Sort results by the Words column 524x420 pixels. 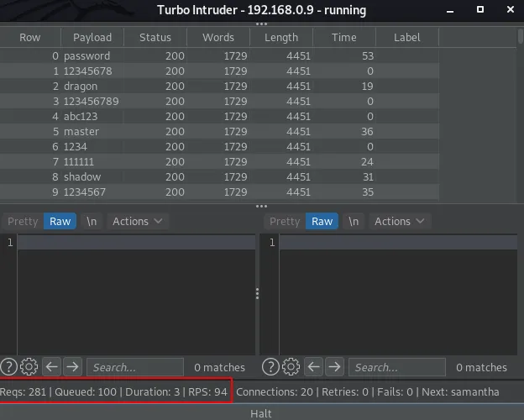[x=218, y=38]
